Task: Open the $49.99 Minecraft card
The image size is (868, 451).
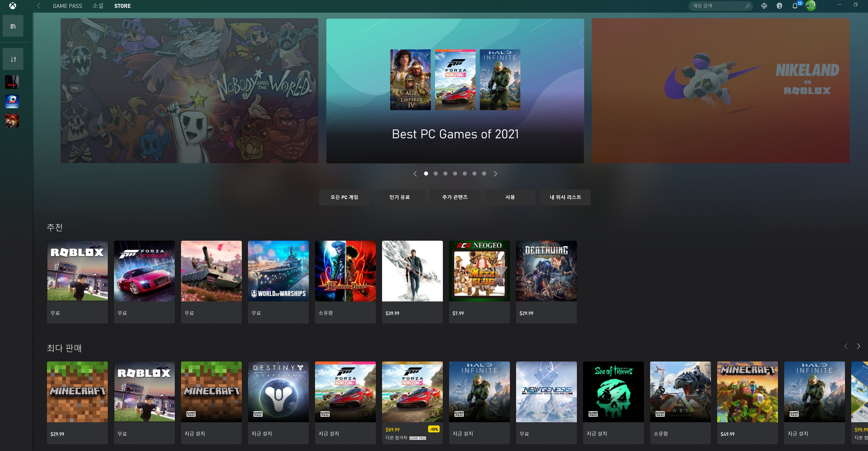Action: point(748,403)
